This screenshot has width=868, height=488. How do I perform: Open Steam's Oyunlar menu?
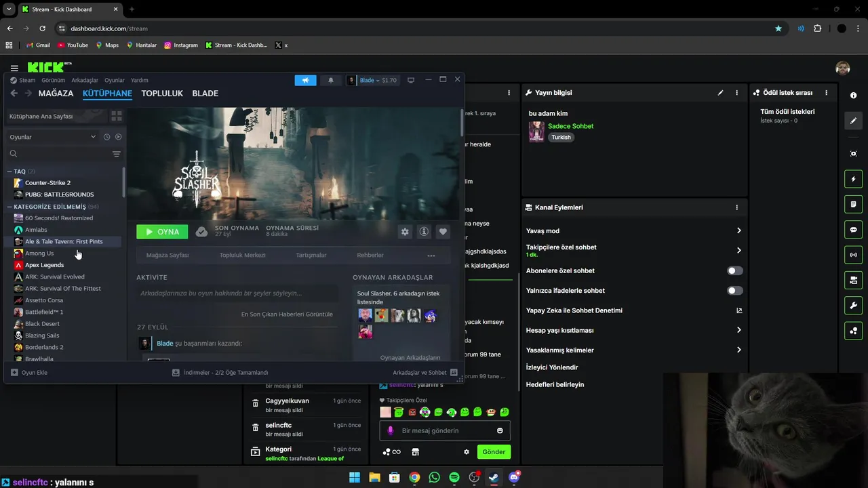(115, 80)
